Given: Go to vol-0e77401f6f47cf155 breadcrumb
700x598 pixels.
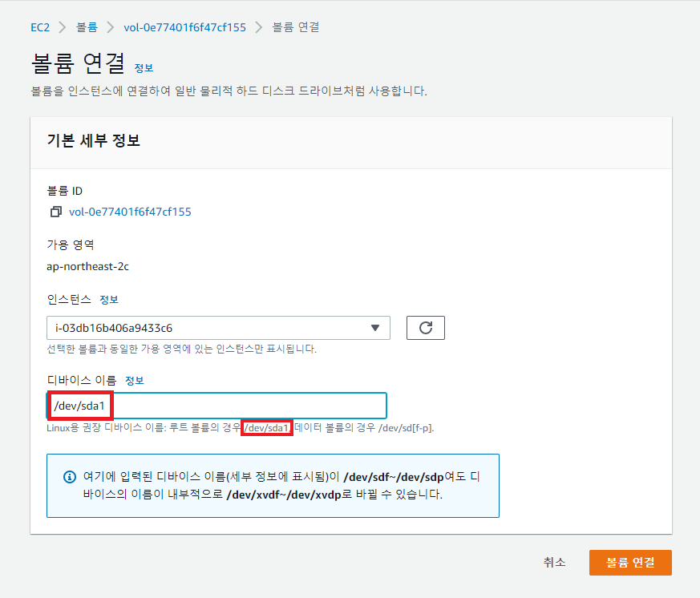Looking at the screenshot, I should pos(184,27).
